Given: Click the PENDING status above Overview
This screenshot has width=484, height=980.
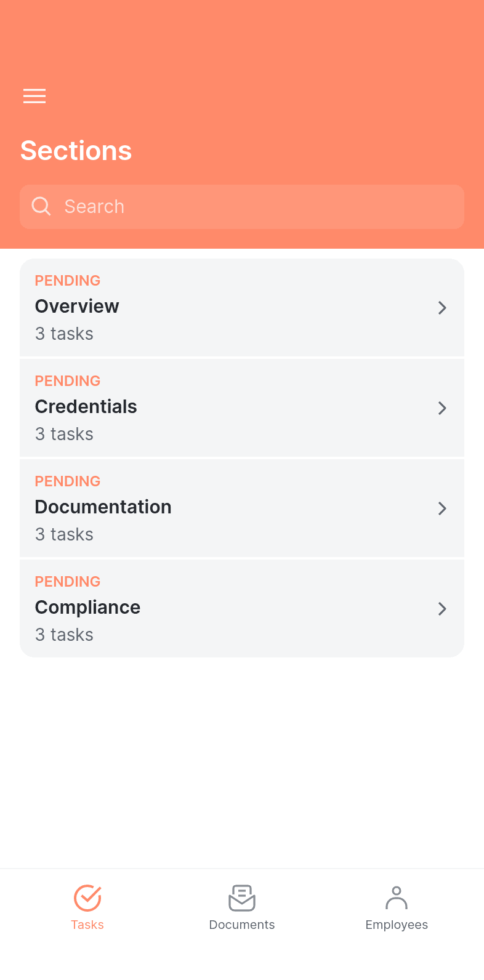Looking at the screenshot, I should click(x=68, y=281).
